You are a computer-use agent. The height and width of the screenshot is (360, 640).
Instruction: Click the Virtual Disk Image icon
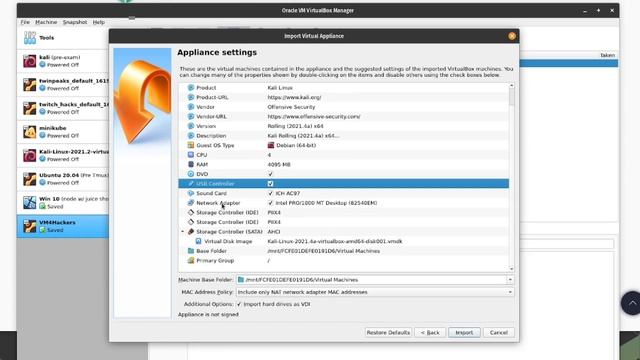coord(198,241)
